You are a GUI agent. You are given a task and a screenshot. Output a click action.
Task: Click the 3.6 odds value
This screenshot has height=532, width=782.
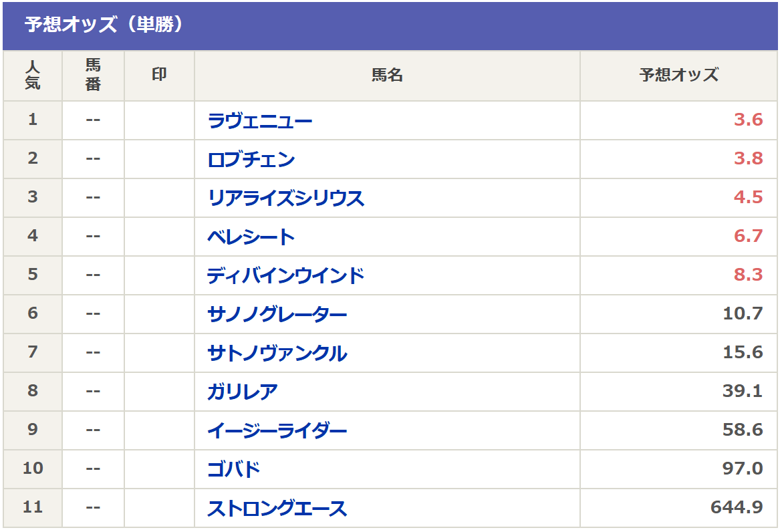[x=748, y=120]
